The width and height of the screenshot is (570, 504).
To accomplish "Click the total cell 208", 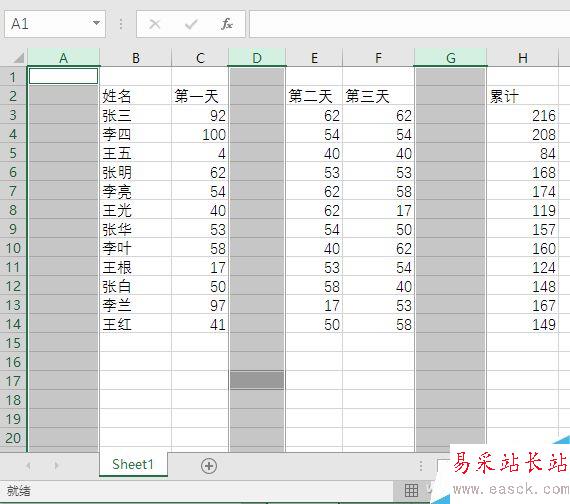I will tap(522, 134).
